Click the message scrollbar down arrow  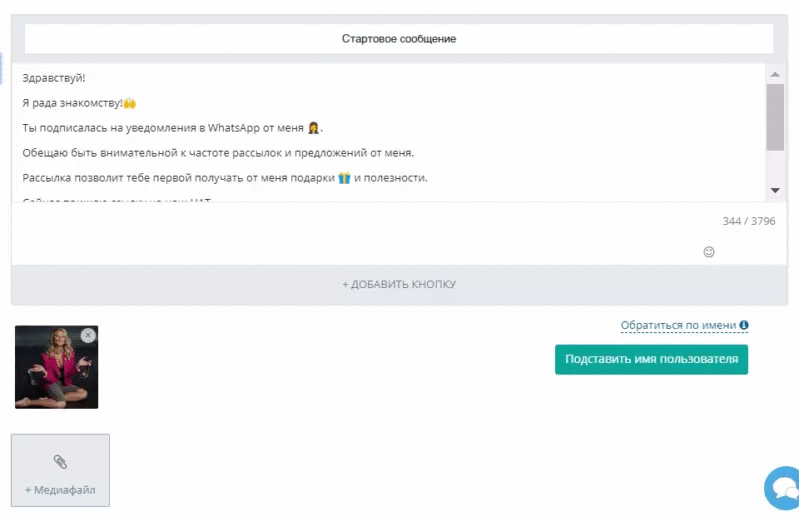(775, 191)
